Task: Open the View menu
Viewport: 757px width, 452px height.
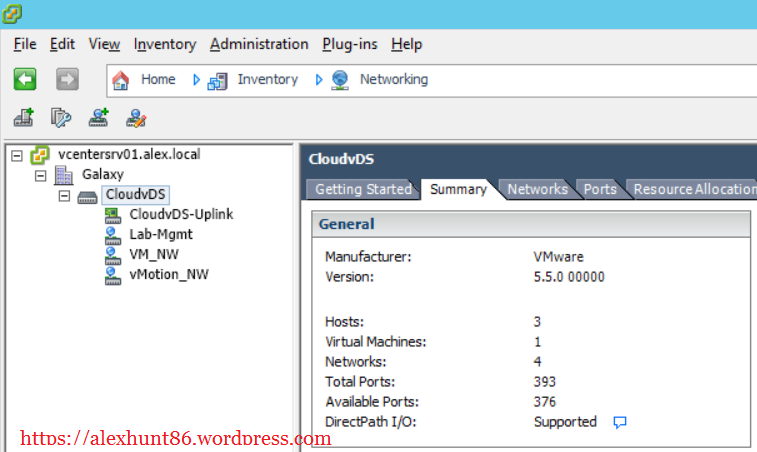Action: pos(104,44)
